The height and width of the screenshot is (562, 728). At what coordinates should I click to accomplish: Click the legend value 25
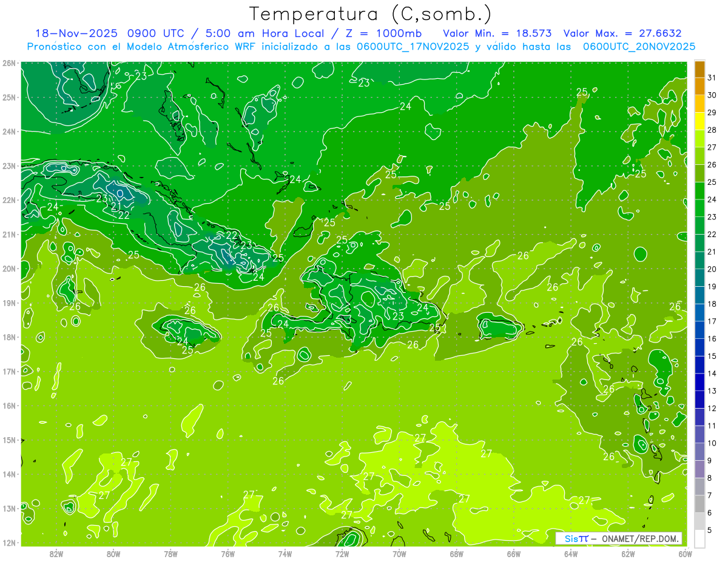point(712,182)
